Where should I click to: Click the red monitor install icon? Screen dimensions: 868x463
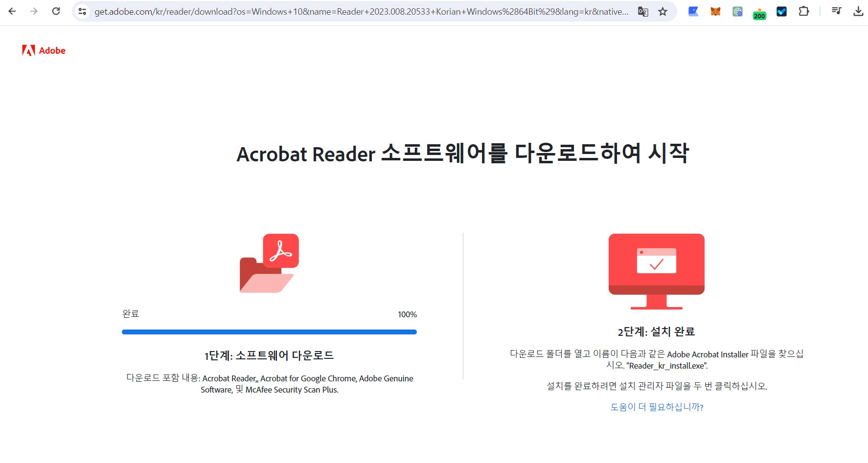point(656,271)
